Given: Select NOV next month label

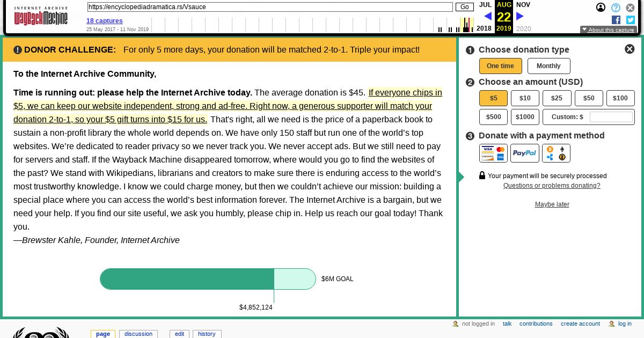Looking at the screenshot, I should (x=523, y=5).
